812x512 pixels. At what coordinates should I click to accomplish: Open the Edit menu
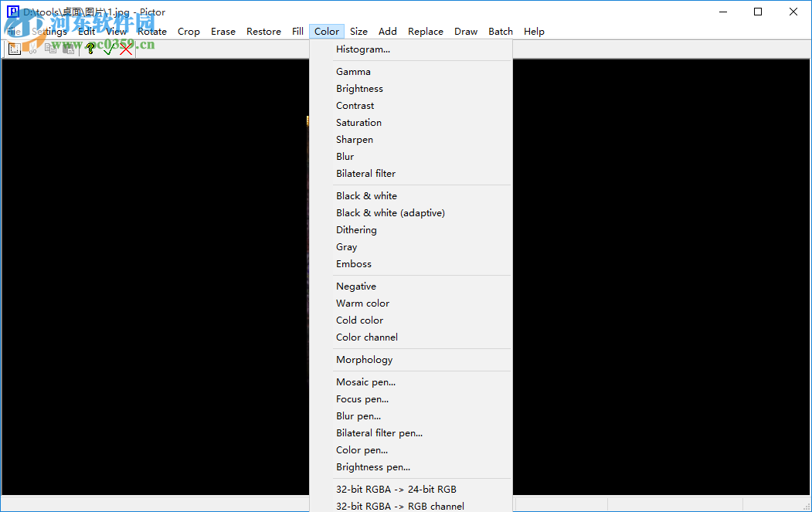coord(87,32)
